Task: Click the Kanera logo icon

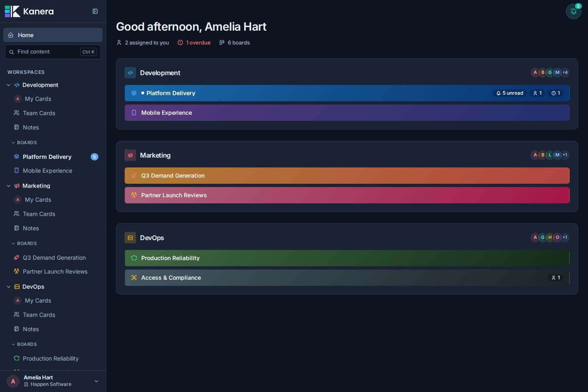Action: tap(12, 11)
